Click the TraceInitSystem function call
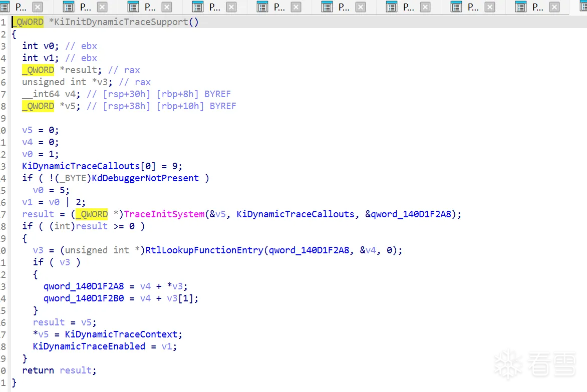Viewport: 587px width, 392px height. click(164, 214)
